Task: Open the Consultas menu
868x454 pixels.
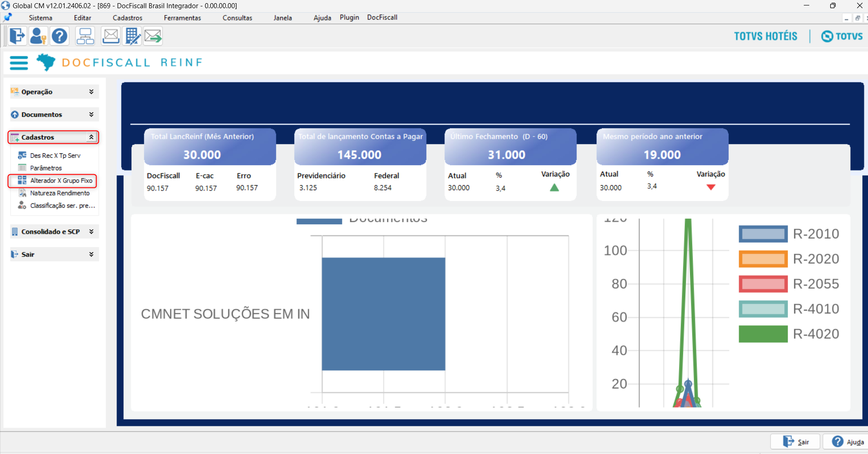Action: (237, 18)
